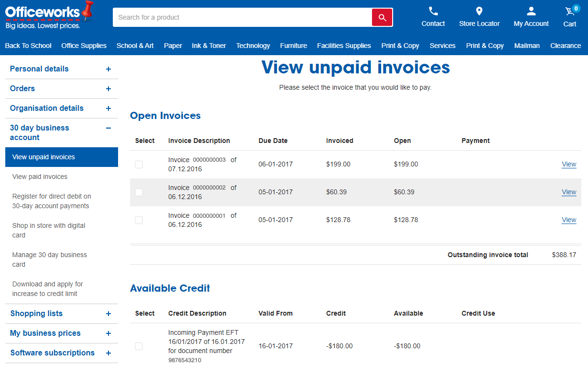The width and height of the screenshot is (588, 366).
Task: View invoice 0000000001 details
Action: tap(569, 220)
